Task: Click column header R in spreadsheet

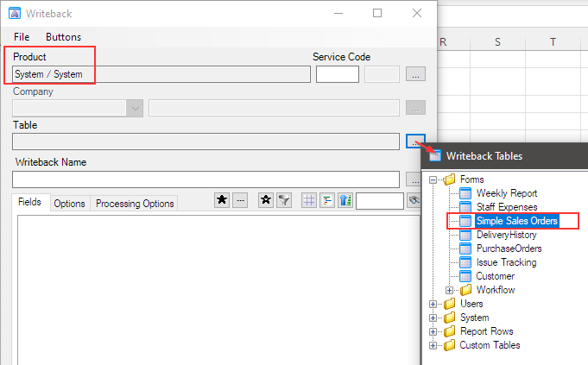Action: point(452,42)
